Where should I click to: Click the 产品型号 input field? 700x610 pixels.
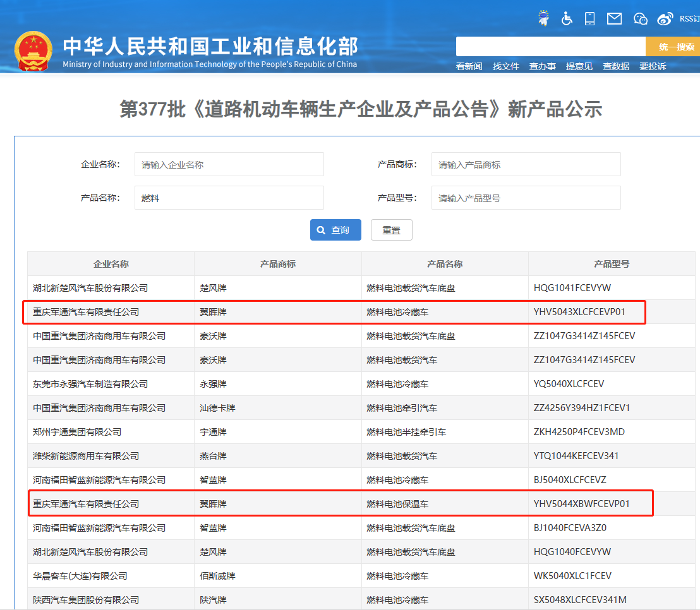[x=526, y=198]
